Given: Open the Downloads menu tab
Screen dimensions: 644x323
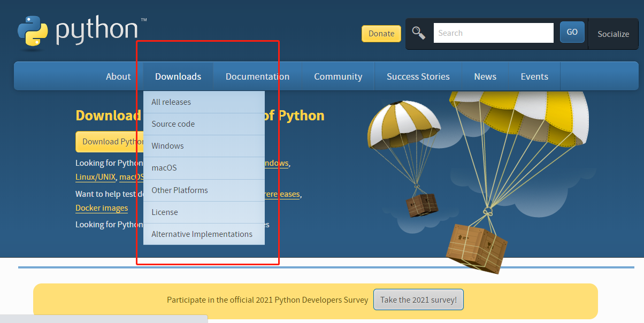Looking at the screenshot, I should pyautogui.click(x=178, y=76).
